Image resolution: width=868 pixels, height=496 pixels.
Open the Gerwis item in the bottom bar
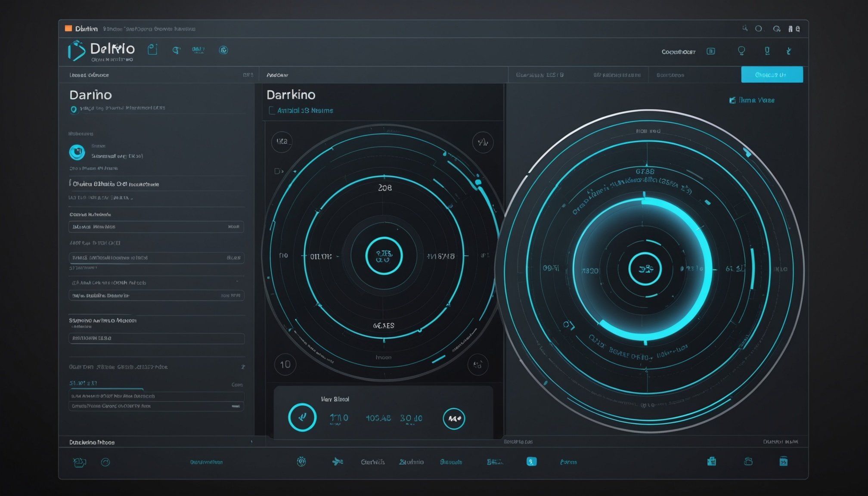point(372,462)
